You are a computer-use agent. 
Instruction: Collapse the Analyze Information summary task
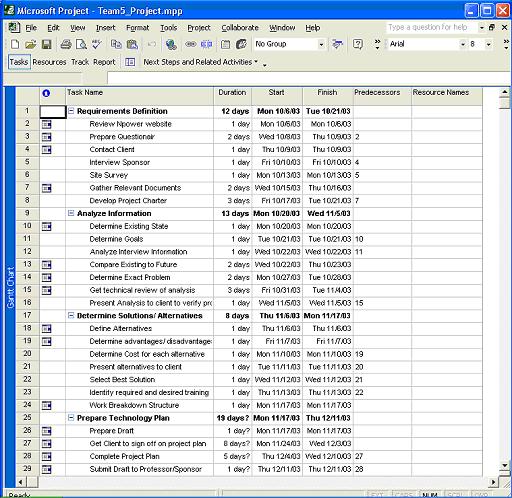71,213
